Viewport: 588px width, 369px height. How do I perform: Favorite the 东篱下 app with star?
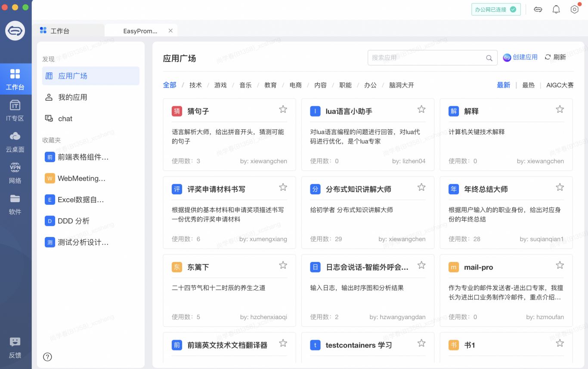point(283,265)
